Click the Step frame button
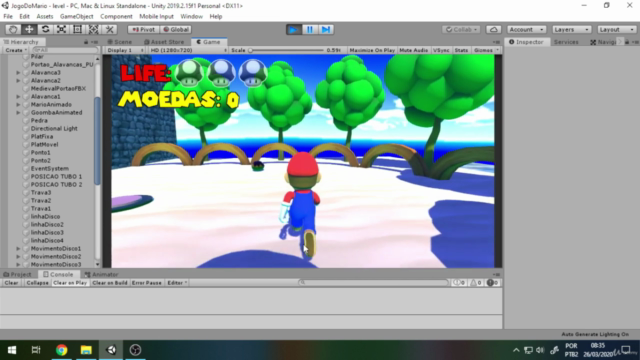 tap(326, 29)
